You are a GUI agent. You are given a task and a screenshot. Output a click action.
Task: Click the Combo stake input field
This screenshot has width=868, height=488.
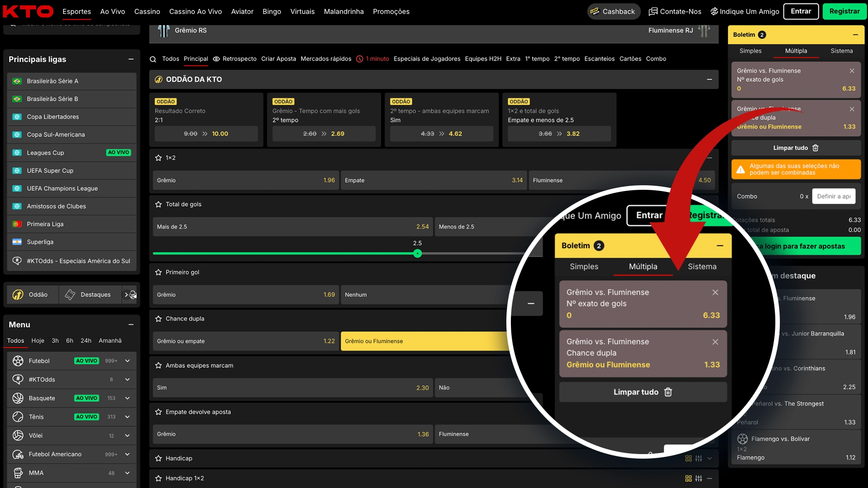coord(834,197)
